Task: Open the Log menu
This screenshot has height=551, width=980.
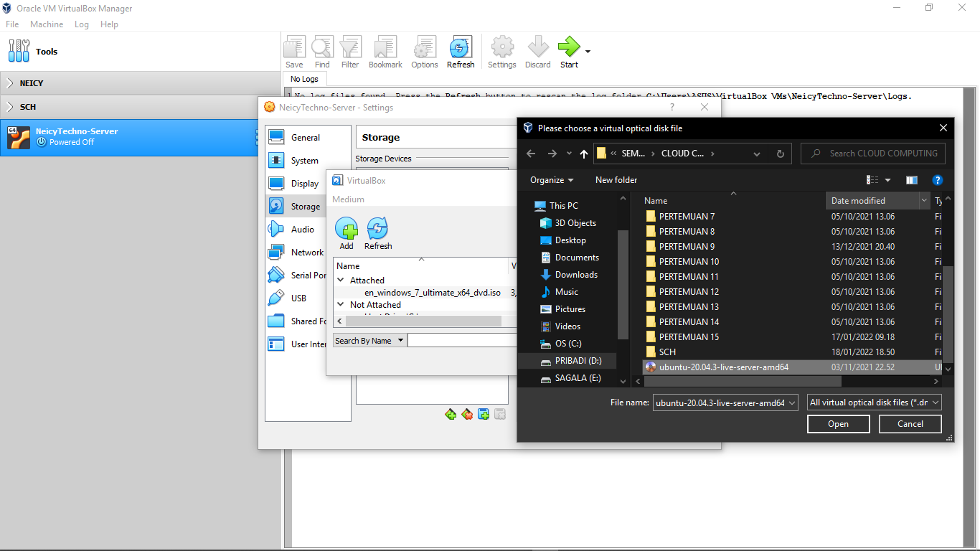Action: (x=82, y=24)
